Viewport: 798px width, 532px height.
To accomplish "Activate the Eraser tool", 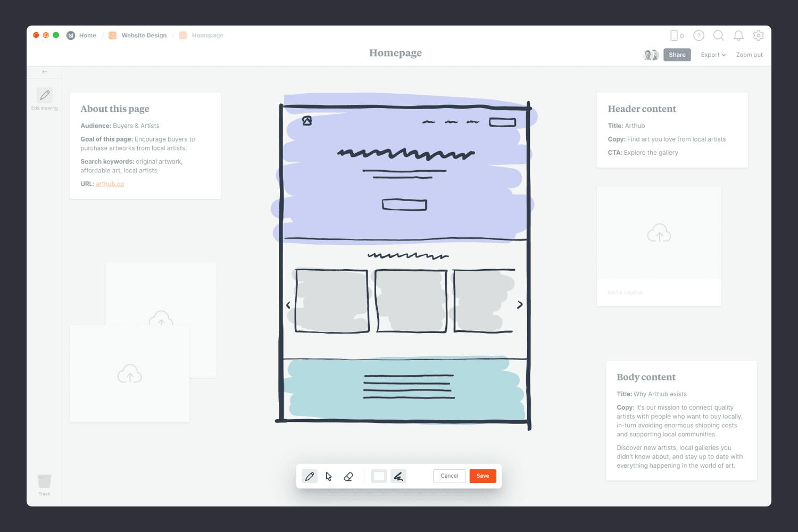I will coord(348,476).
